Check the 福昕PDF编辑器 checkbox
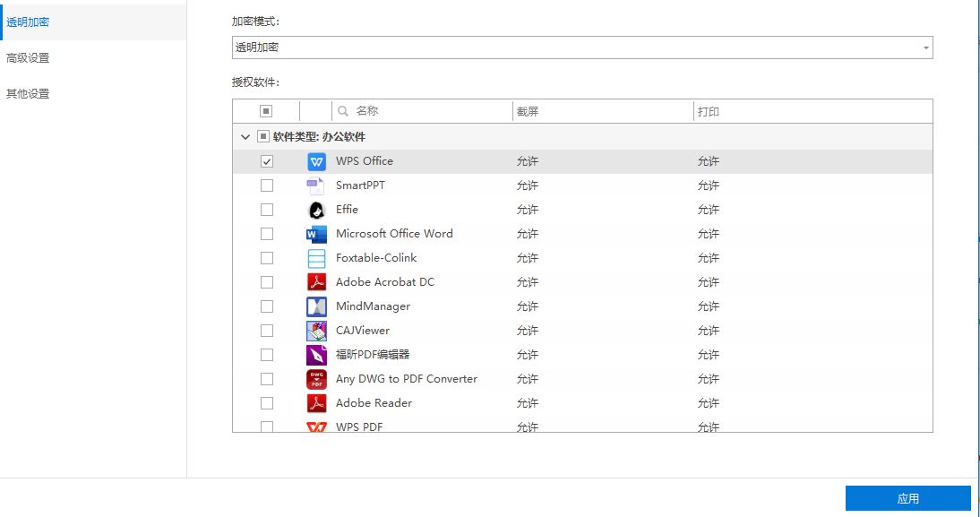 [267, 355]
